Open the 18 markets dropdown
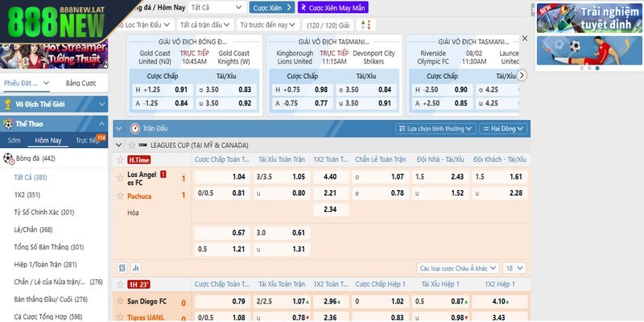 coord(514,268)
